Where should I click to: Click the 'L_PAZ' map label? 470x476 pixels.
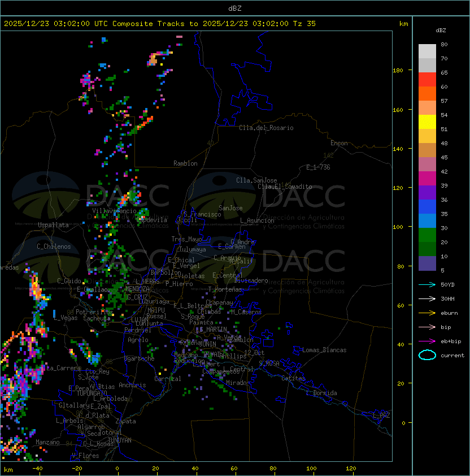381,416
